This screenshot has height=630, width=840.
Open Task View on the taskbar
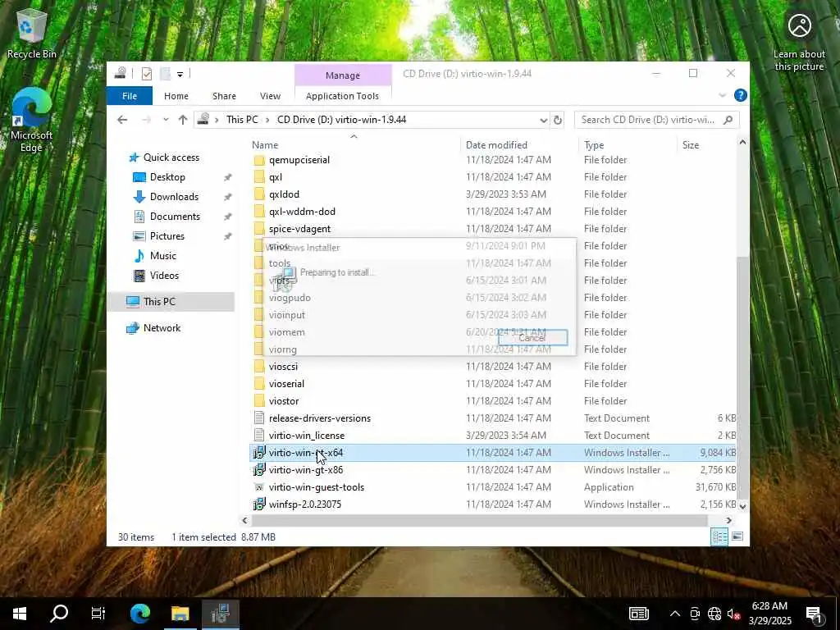(98, 613)
